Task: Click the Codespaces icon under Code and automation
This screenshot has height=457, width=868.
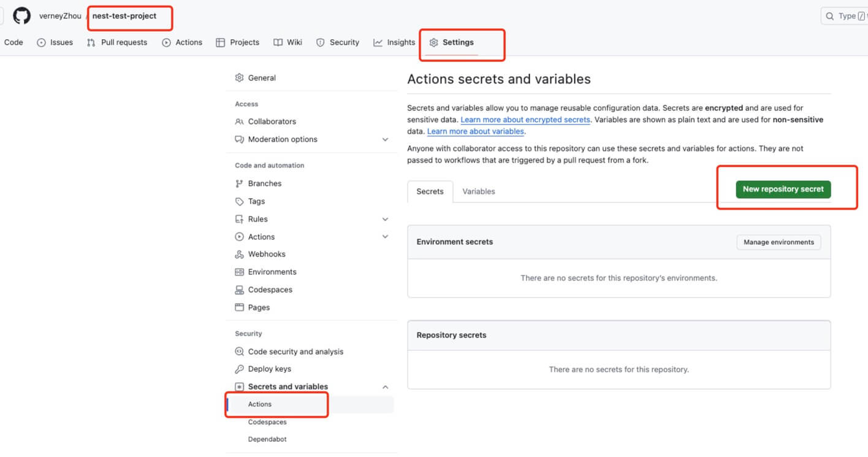Action: (x=240, y=290)
